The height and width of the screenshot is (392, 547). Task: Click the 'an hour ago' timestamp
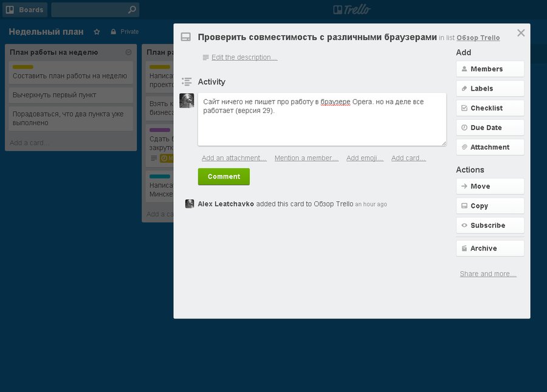[x=371, y=204]
